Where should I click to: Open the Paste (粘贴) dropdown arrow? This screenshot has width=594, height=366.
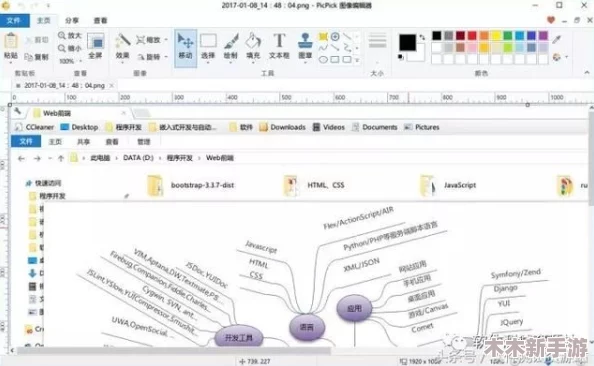tap(11, 62)
